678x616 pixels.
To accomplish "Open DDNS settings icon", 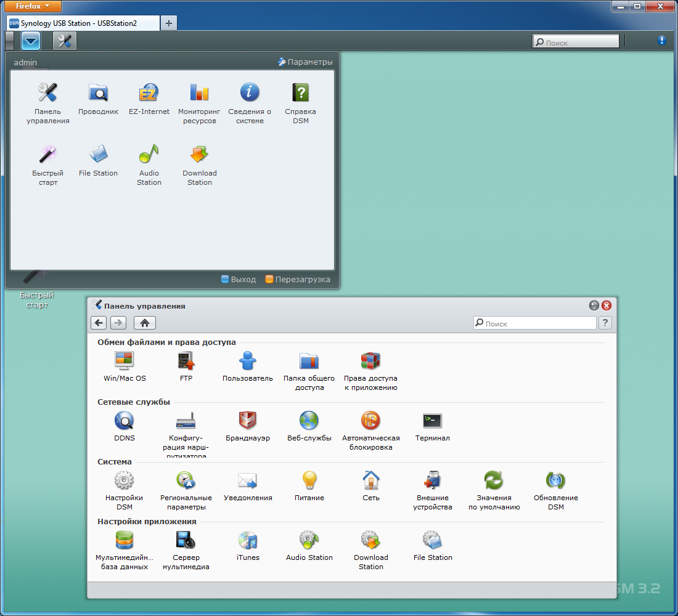I will (x=125, y=426).
